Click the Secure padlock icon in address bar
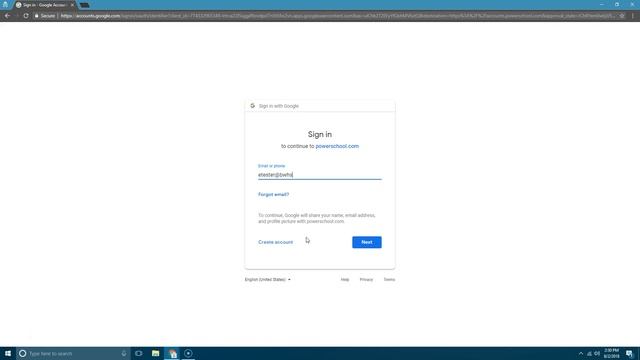This screenshot has width=640, height=360. click(x=36, y=16)
